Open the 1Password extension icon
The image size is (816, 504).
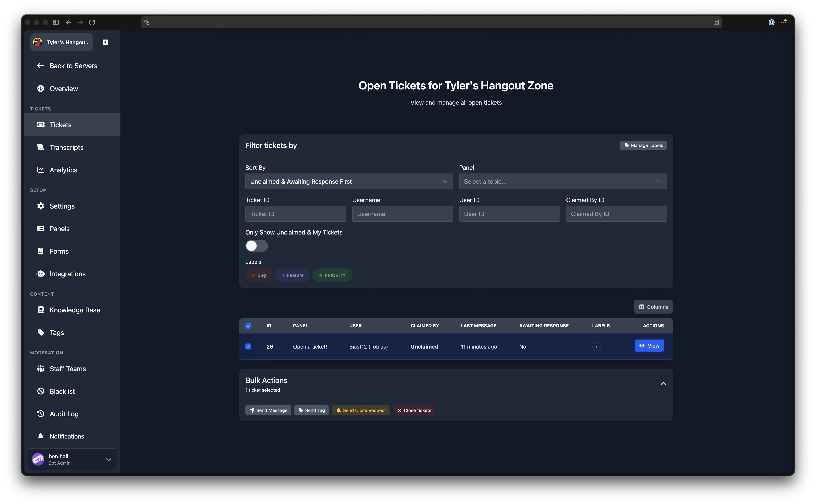pyautogui.click(x=771, y=22)
